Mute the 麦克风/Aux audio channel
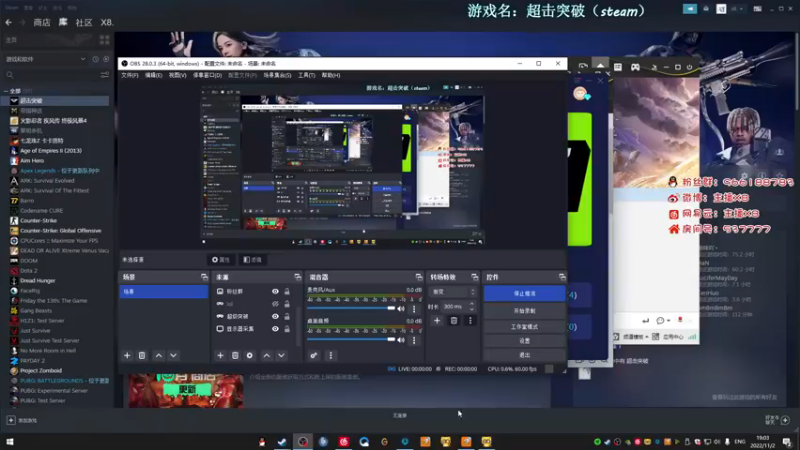The image size is (800, 450). 401,309
